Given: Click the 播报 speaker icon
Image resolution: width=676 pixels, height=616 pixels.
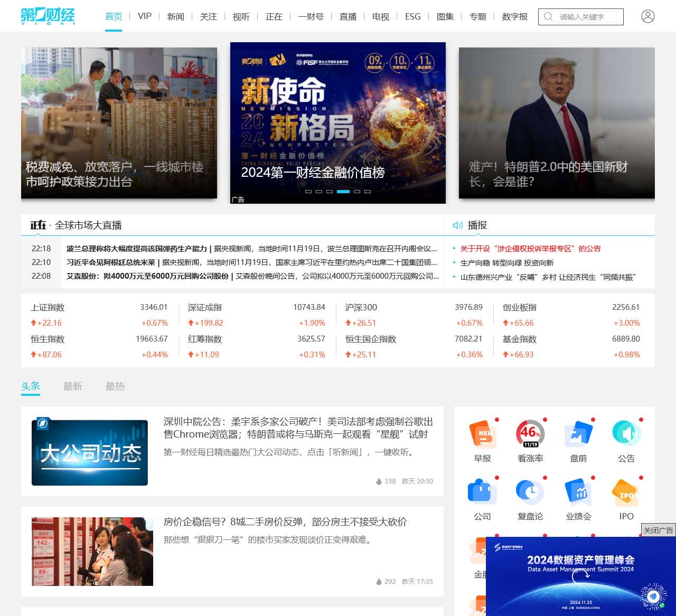Looking at the screenshot, I should 457,225.
